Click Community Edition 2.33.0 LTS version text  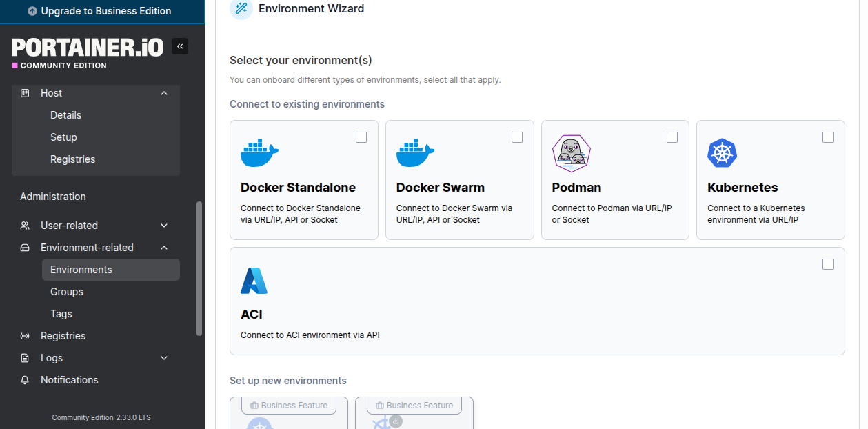pyautogui.click(x=101, y=418)
